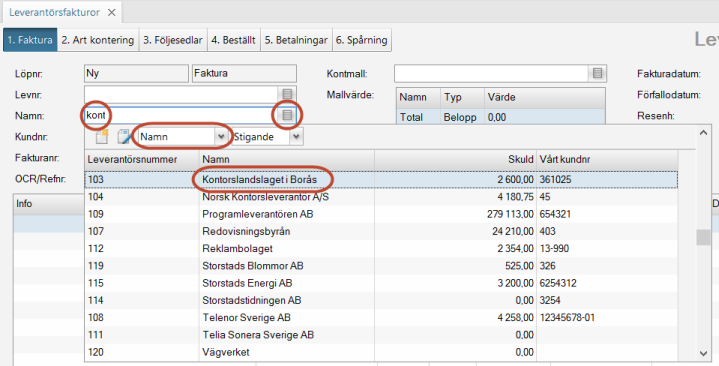Click the Info column header

click(49, 203)
